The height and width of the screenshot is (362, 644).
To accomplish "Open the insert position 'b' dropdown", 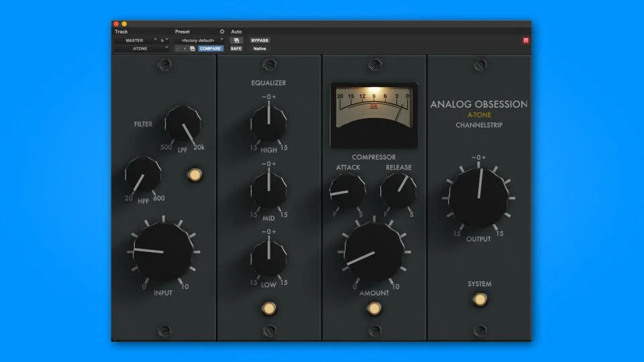I will click(164, 40).
